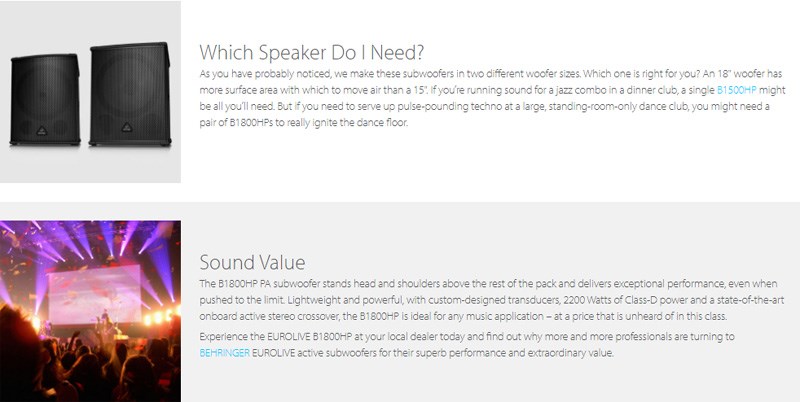
Task: Click the 'Experience the EUROLIVE B1800HP' paragraph
Action: (467, 345)
